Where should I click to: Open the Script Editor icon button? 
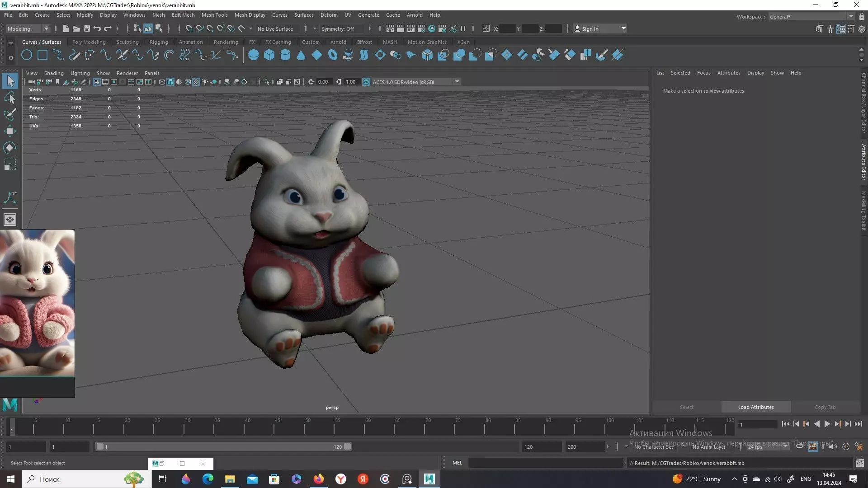859,463
